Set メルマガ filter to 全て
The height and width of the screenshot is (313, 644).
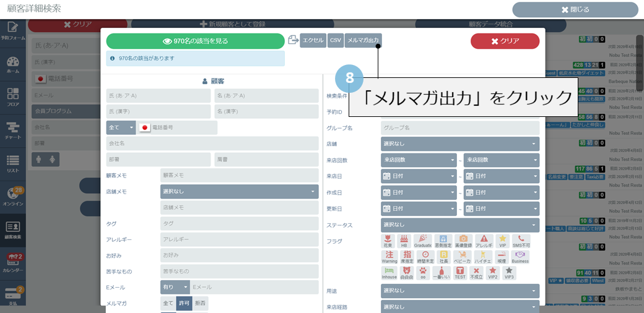[x=168, y=303]
